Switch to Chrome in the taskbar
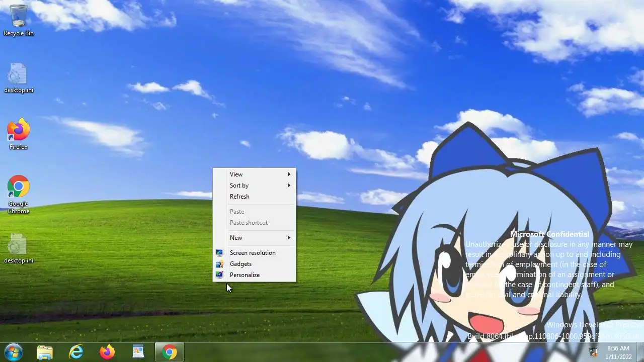This screenshot has height=362, width=644. pos(170,352)
